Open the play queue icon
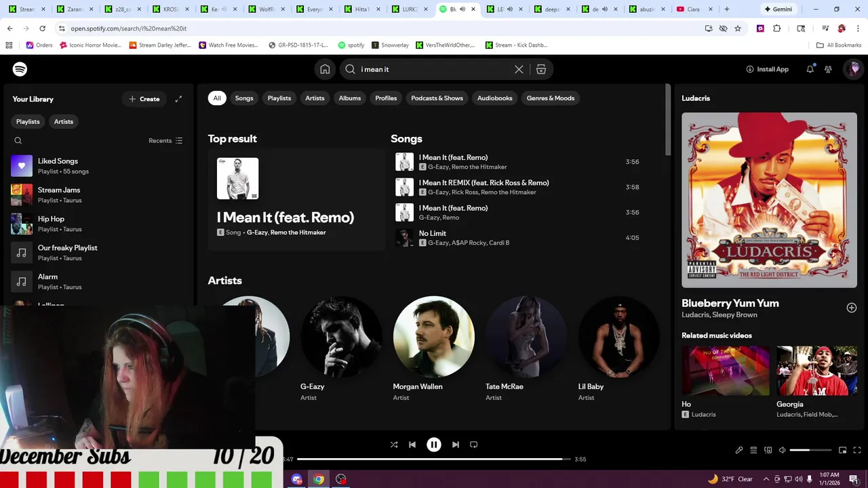The height and width of the screenshot is (488, 868). pyautogui.click(x=753, y=450)
